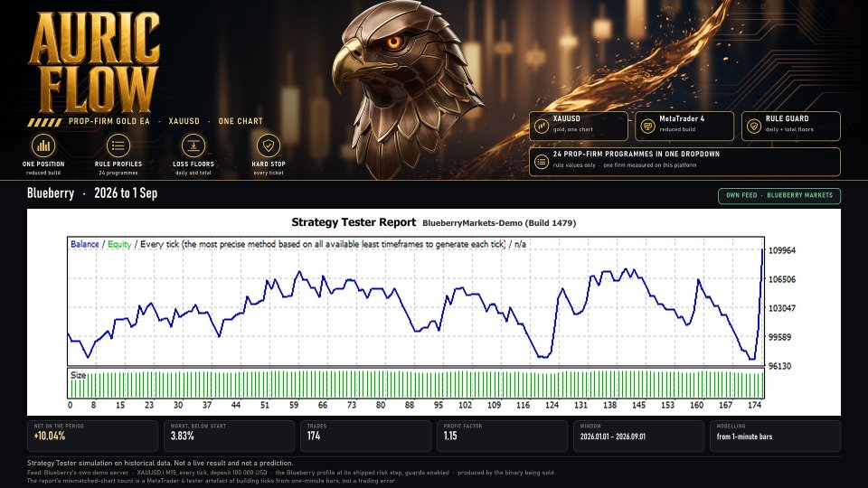
Task: Click the coin icon in the XAUUSD badge
Action: (542, 127)
